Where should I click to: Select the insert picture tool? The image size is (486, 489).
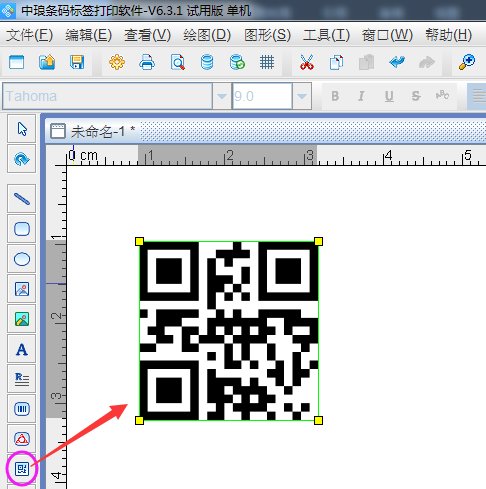click(22, 289)
